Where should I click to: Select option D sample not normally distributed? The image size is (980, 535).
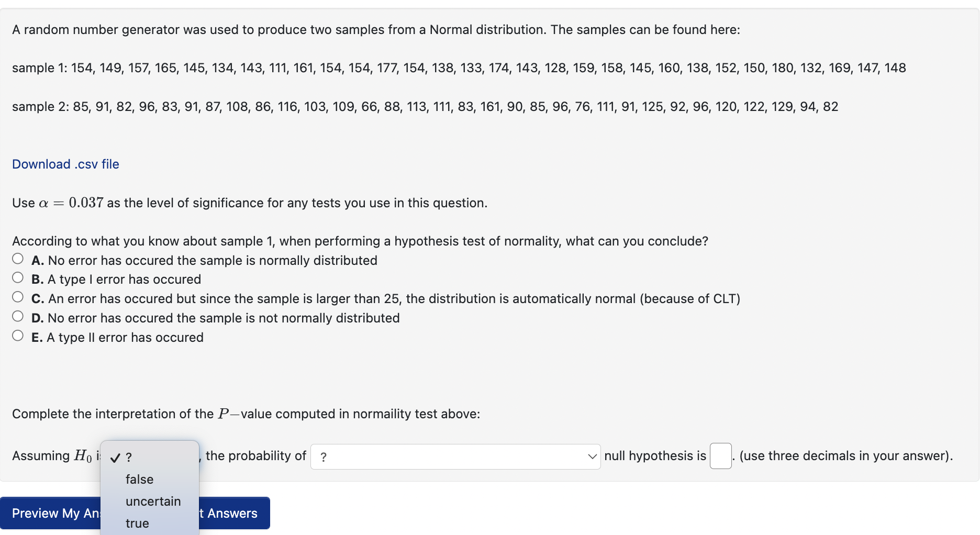click(17, 316)
